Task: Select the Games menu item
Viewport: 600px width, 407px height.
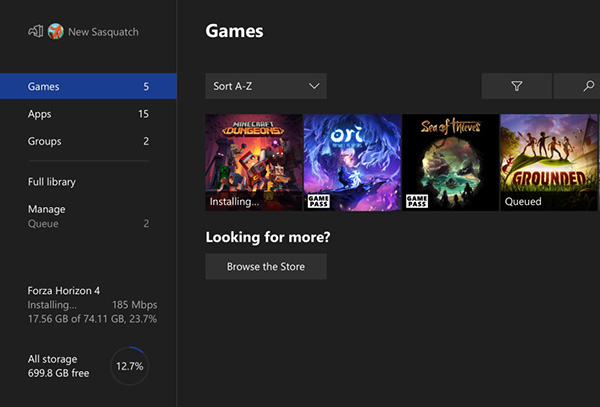Action: point(88,86)
